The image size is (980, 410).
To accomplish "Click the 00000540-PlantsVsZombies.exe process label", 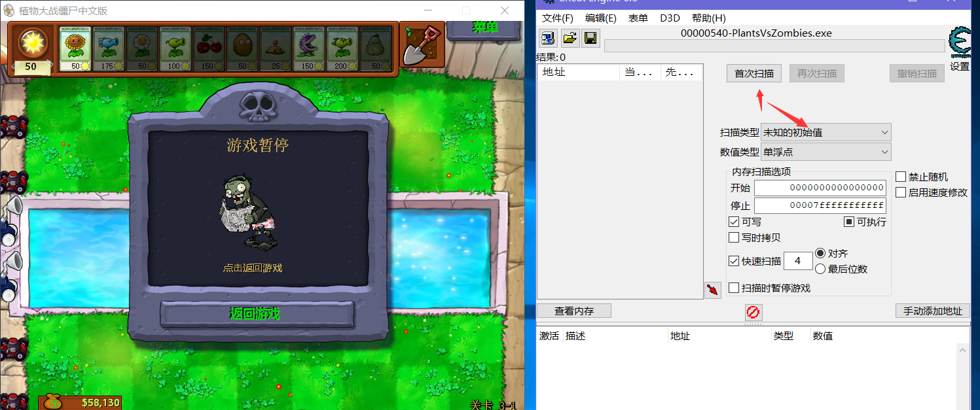I will (756, 33).
